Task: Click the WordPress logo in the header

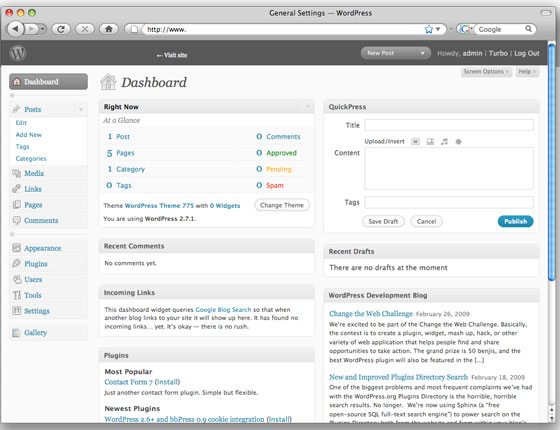Action: point(18,53)
